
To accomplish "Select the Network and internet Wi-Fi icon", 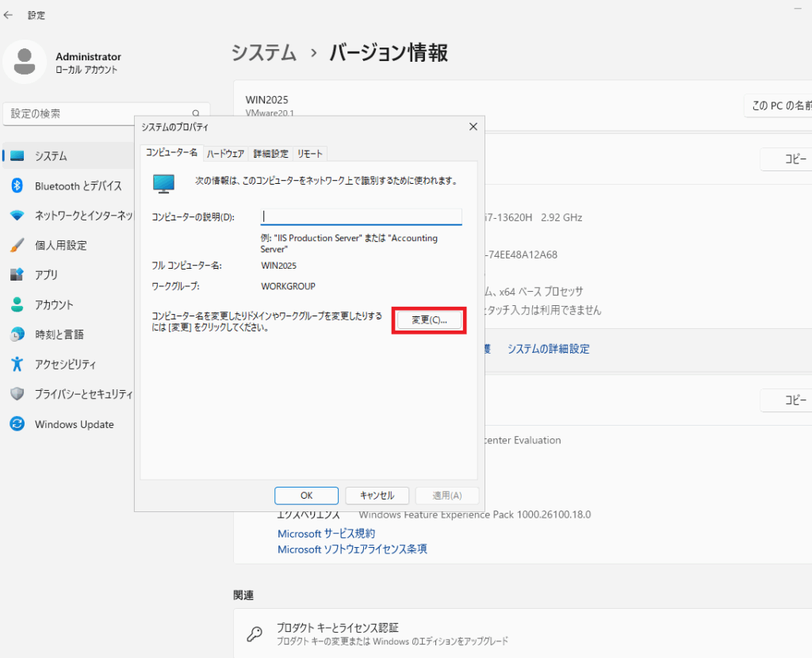I will pyautogui.click(x=17, y=216).
